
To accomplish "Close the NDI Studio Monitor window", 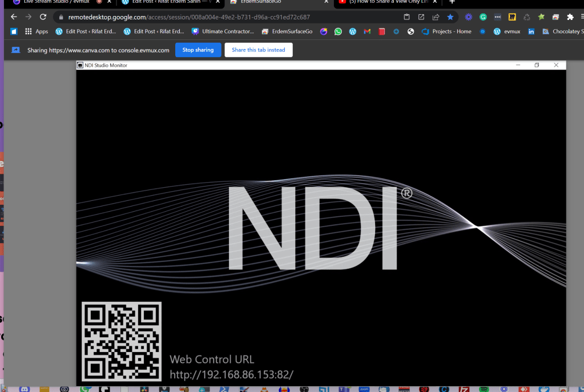I will 556,65.
